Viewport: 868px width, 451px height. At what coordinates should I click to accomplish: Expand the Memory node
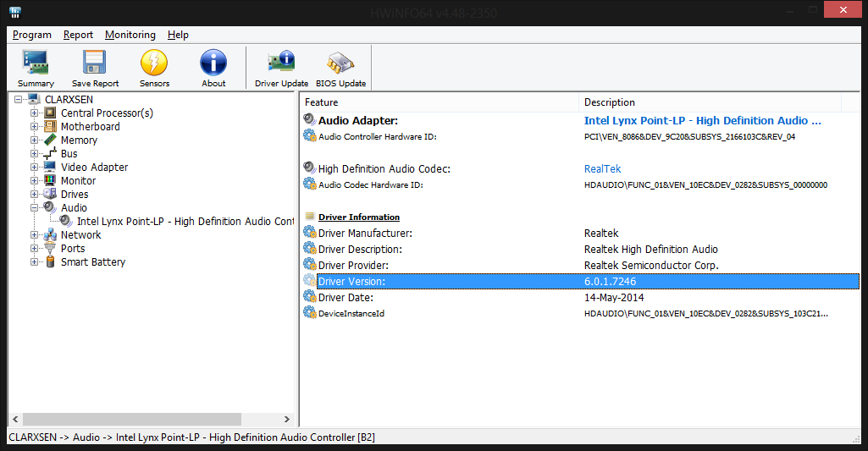tap(35, 140)
